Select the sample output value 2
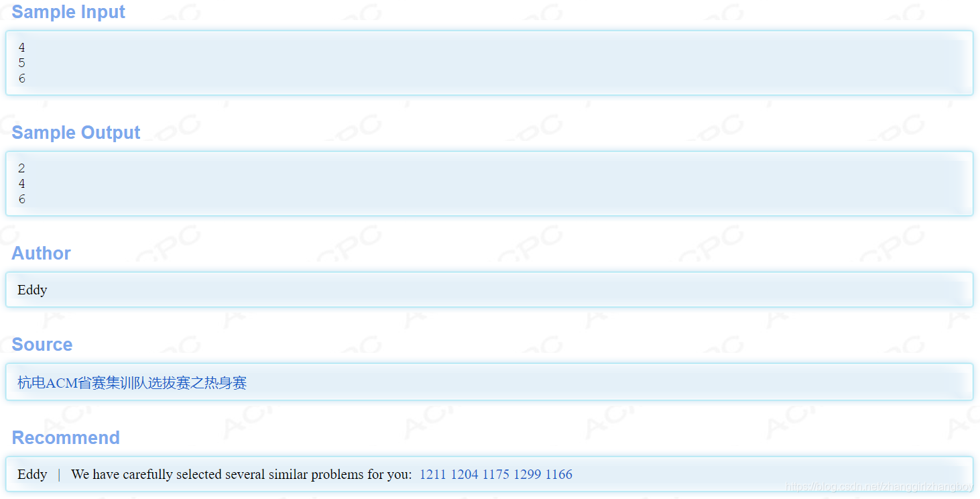Viewport: 980px width, 499px height. tap(22, 168)
